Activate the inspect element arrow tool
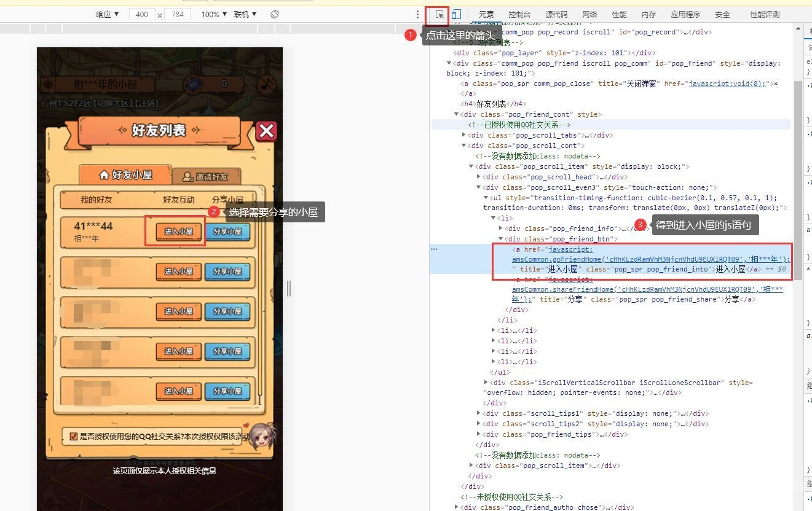This screenshot has width=812, height=511. [440, 14]
